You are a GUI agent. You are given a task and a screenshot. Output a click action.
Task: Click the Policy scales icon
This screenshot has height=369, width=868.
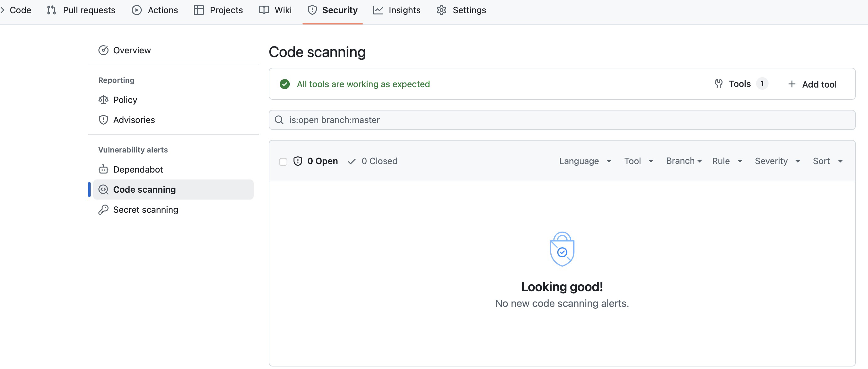point(103,100)
